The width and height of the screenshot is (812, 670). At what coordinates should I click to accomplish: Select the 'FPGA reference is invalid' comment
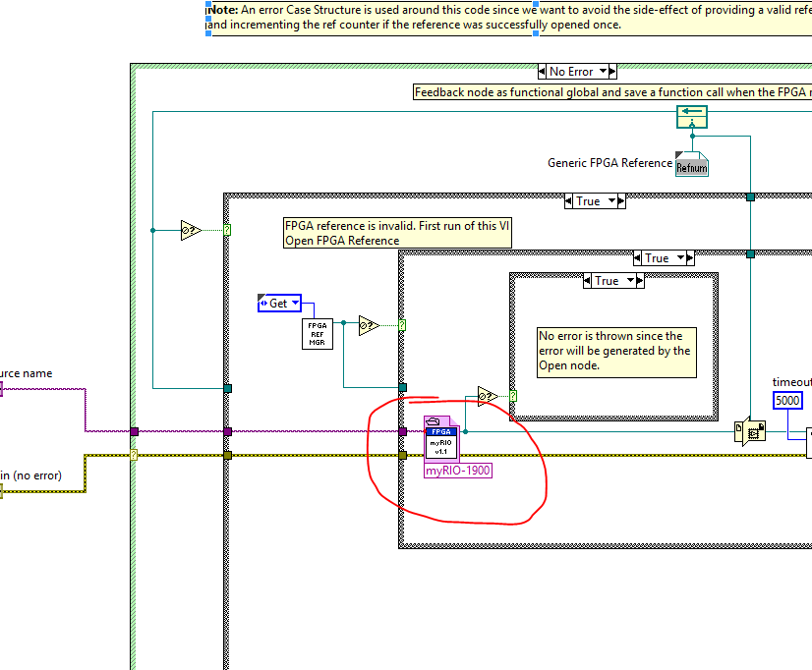pos(397,233)
